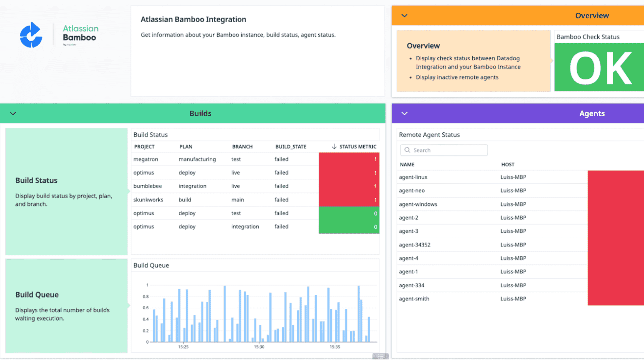Select 'agent-4' in agent list

(x=409, y=258)
